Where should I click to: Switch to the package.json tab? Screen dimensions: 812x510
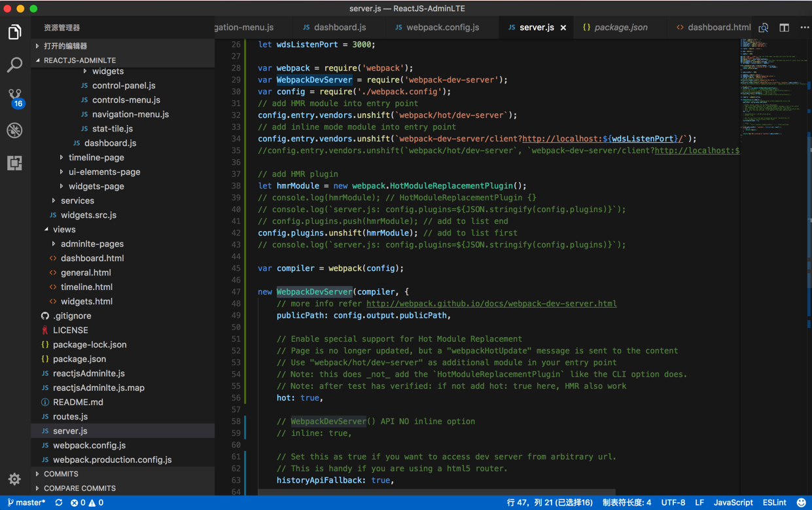620,27
